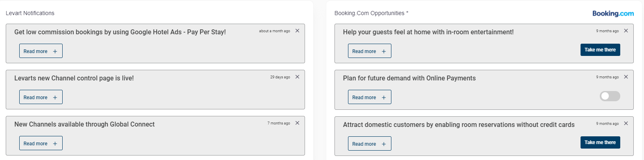The width and height of the screenshot is (644, 160).
Task: Click the Google Hotel Ads notification title
Action: click(120, 32)
